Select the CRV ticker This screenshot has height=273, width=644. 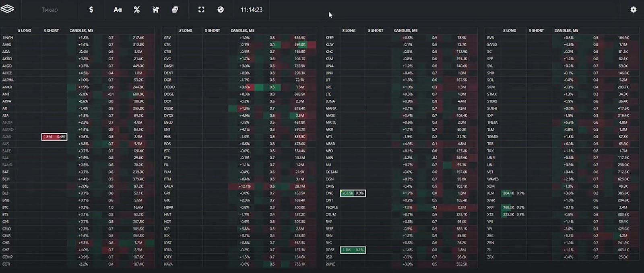click(x=167, y=38)
